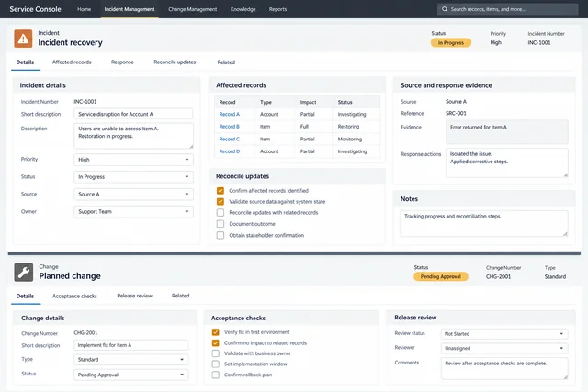Viewport: 588px width, 392px height.
Task: Select the incident Details tab
Action: click(x=25, y=62)
